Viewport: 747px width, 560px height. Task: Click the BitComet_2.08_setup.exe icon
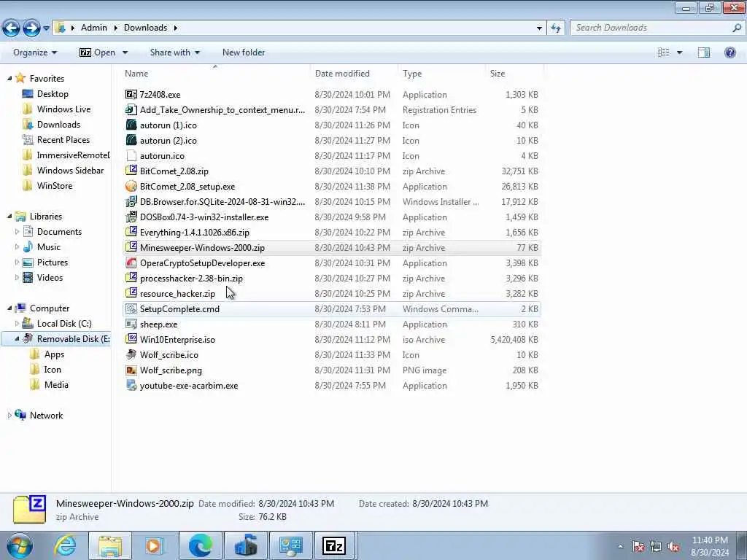pyautogui.click(x=131, y=186)
